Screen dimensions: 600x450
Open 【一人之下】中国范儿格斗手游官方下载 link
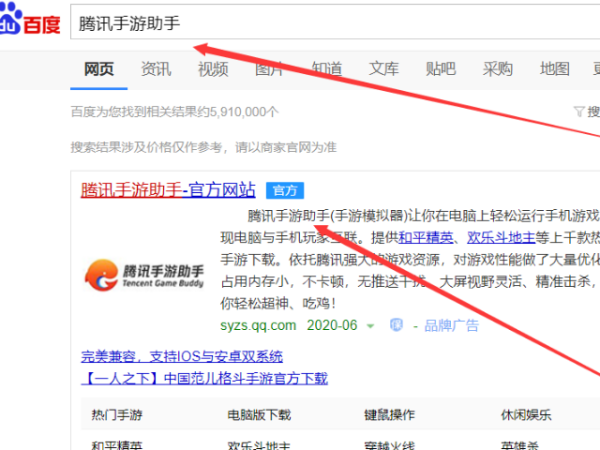[204, 379]
